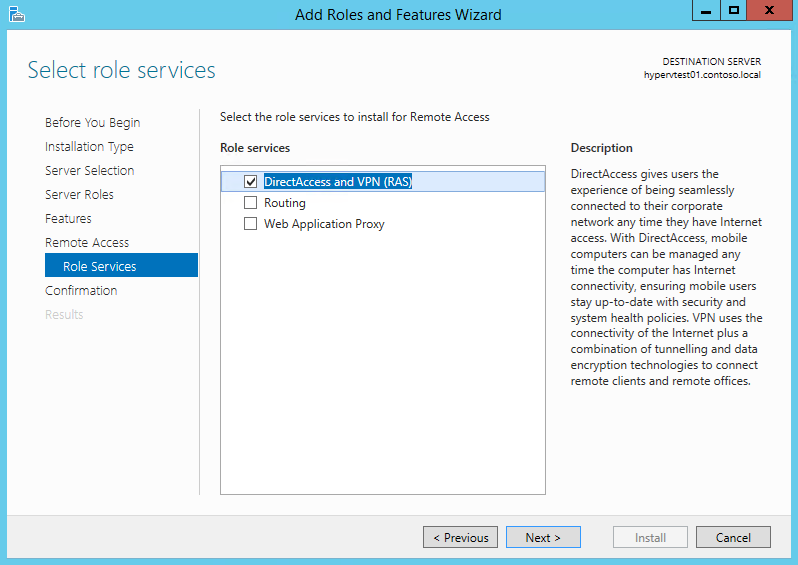Viewport: 798px width, 565px height.
Task: Minimize the Add Roles and Features Wizard
Action: click(x=706, y=11)
